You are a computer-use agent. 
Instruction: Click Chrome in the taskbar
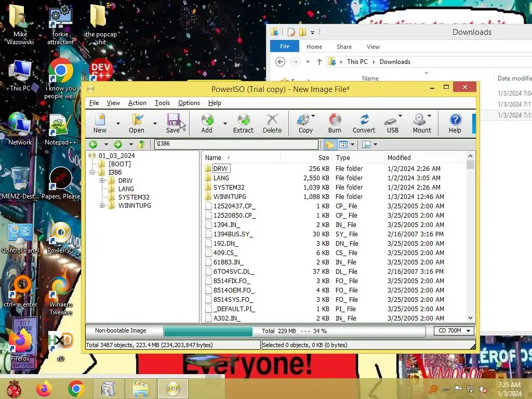(76, 389)
